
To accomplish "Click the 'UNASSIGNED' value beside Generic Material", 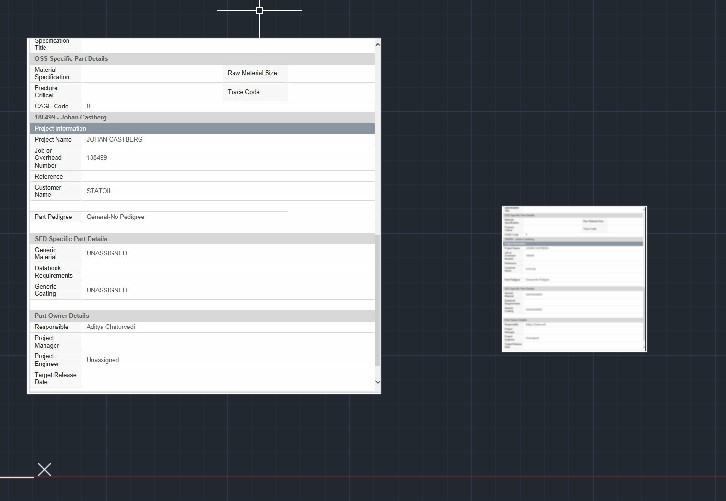I will (106, 253).
